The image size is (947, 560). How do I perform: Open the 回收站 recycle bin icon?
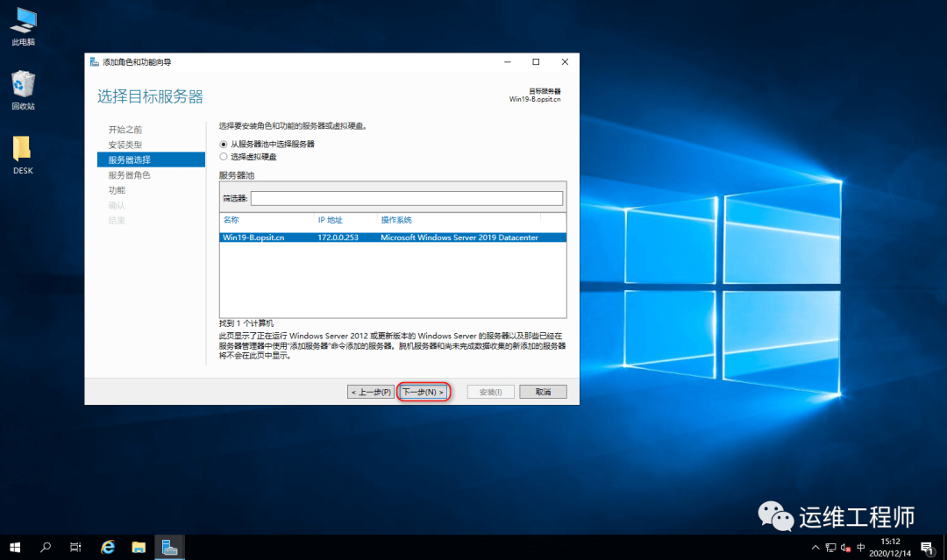coord(23,90)
